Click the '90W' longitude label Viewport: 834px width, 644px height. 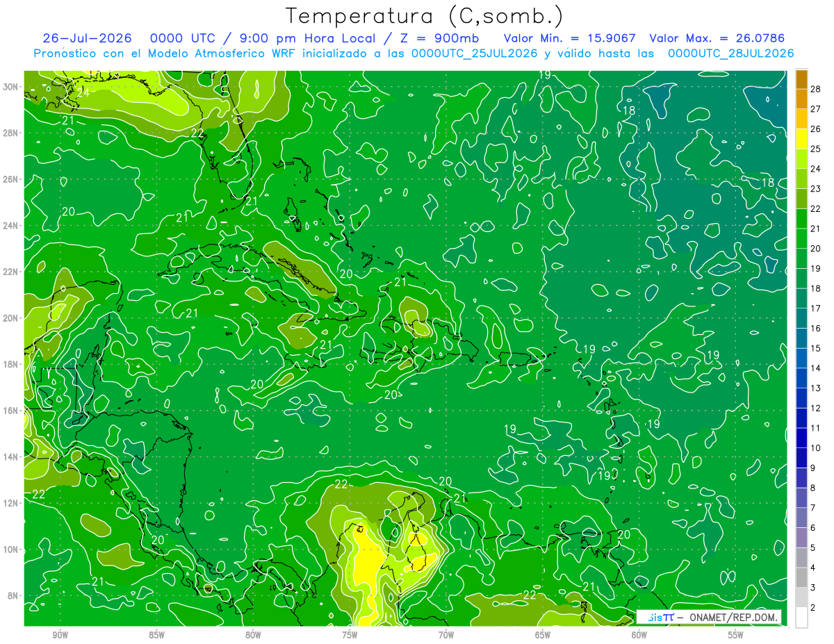[60, 635]
